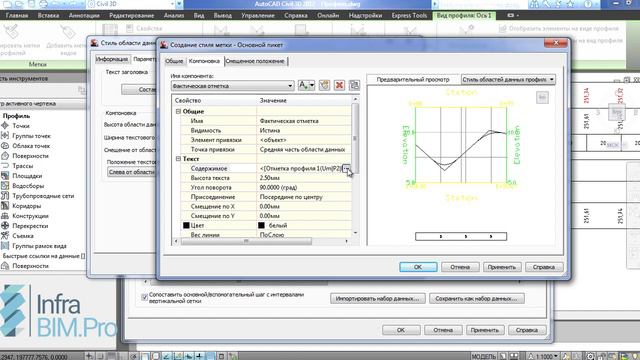Image resolution: width=640 pixels, height=360 pixels.
Task: Open the 1:1000 scale dropdown in status bar
Action: click(543, 356)
